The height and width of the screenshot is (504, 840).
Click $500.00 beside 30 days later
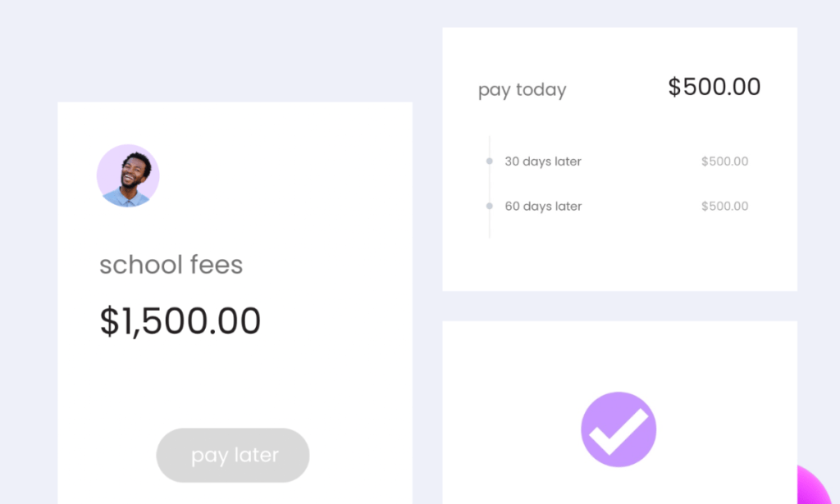724,161
